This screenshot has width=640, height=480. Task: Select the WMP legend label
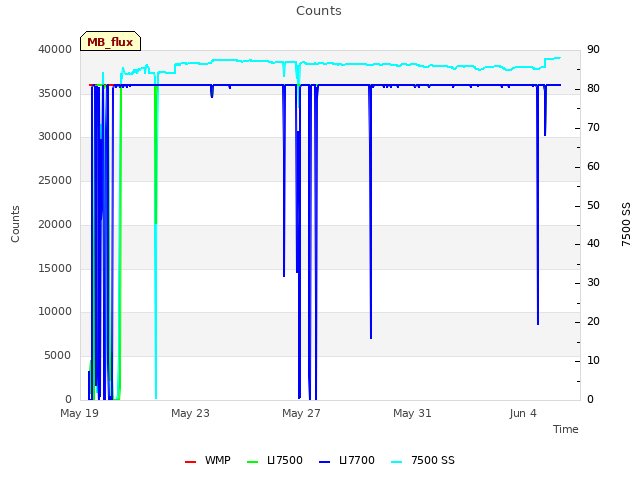point(218,460)
